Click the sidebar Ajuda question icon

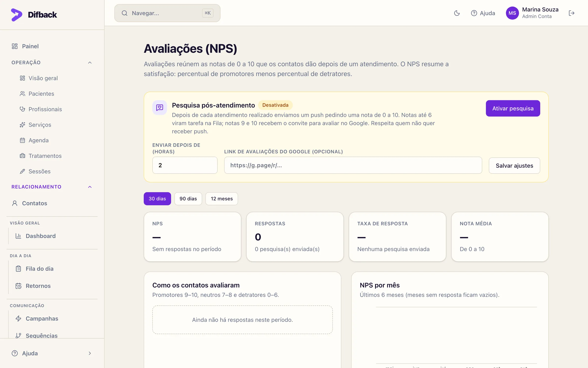pyautogui.click(x=15, y=353)
